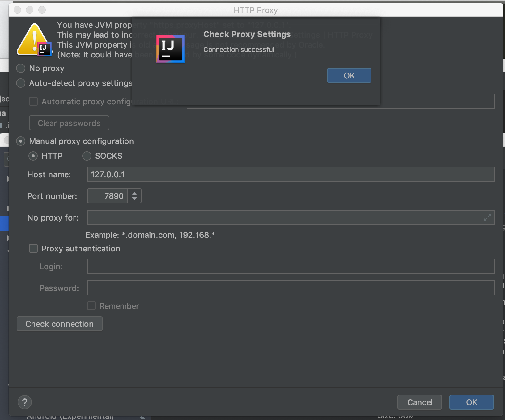The image size is (505, 420).
Task: Select the HTTP proxy type
Action: [x=33, y=156]
